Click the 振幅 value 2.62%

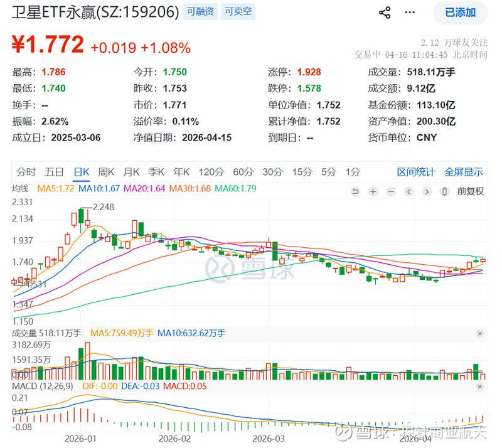[x=55, y=121]
